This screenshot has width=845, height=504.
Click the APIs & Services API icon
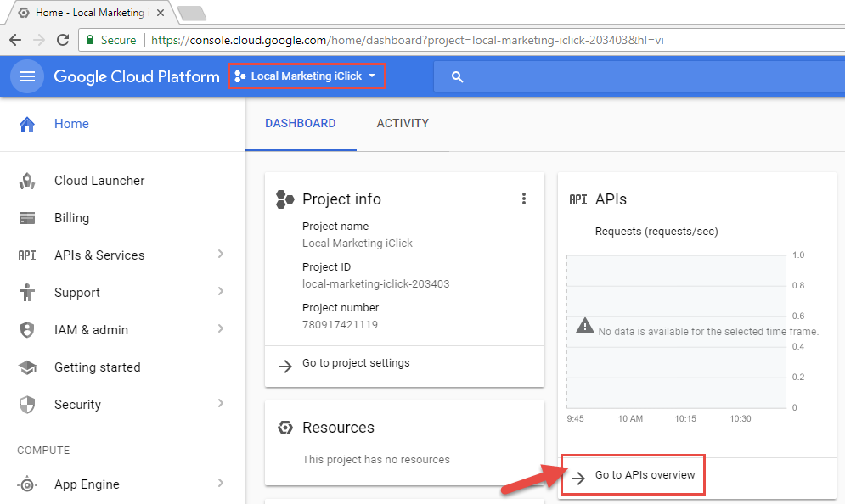pyautogui.click(x=27, y=255)
